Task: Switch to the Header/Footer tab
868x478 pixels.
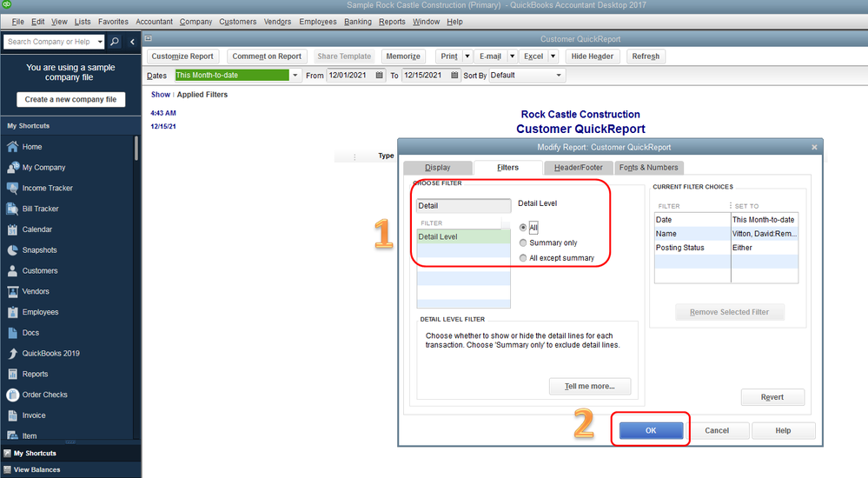Action: coord(579,168)
